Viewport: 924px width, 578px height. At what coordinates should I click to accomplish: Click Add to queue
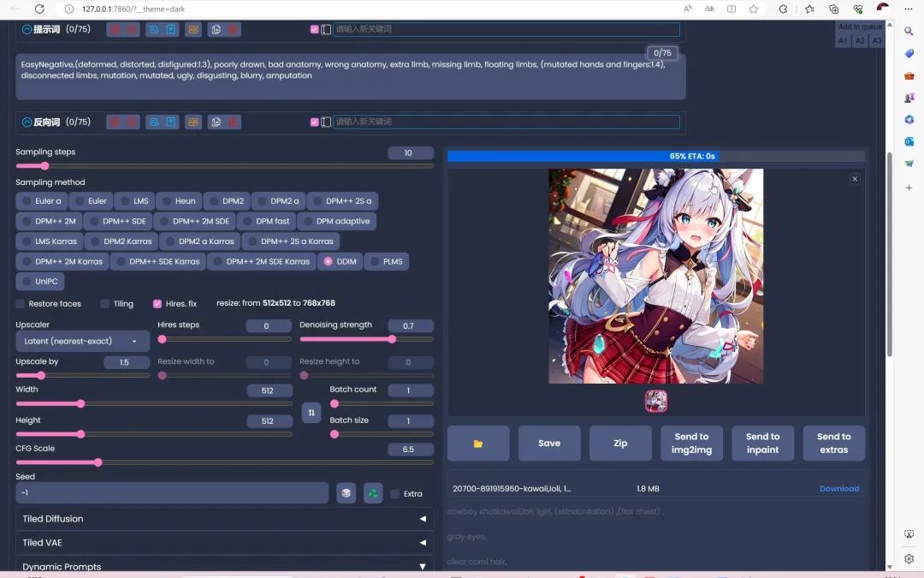coord(860,27)
